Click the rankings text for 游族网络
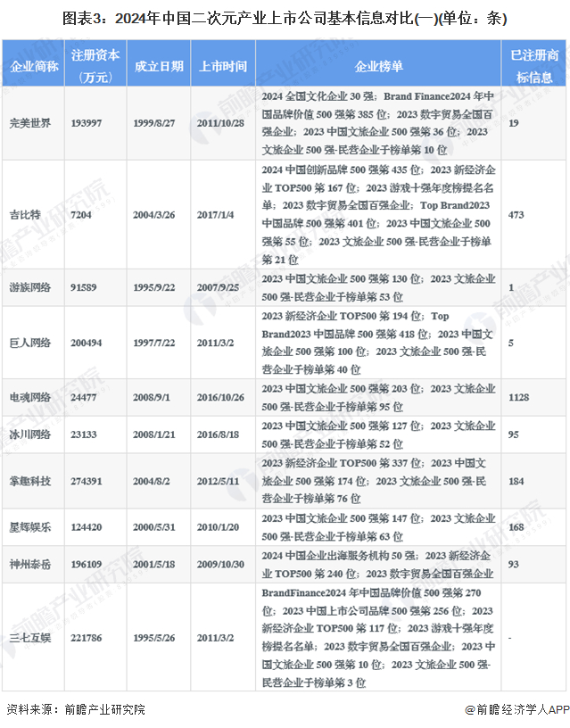This screenshot has height=728, width=570. (378, 287)
